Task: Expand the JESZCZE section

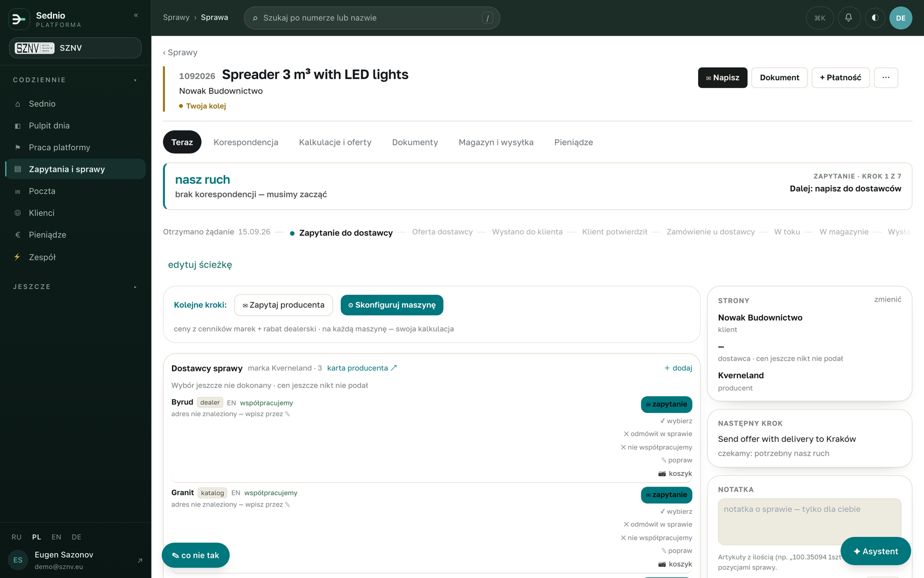Action: (x=75, y=287)
